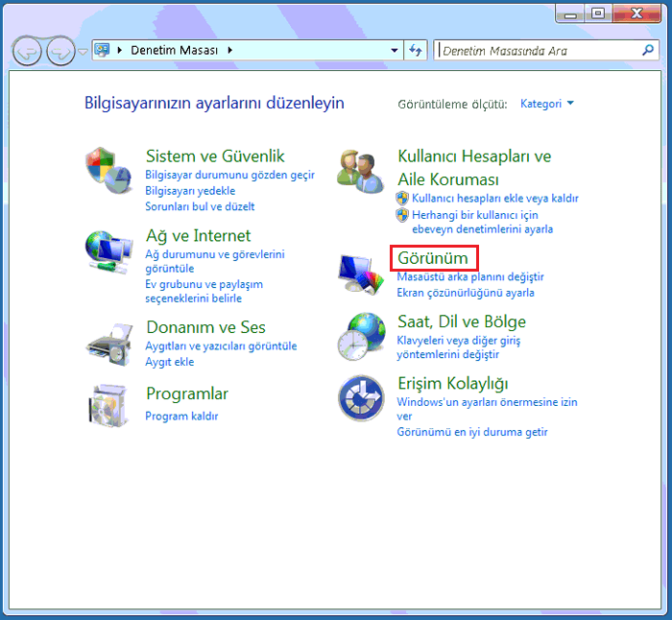The image size is (672, 620).
Task: Open Erişim Kolaylığı category
Action: 453,384
